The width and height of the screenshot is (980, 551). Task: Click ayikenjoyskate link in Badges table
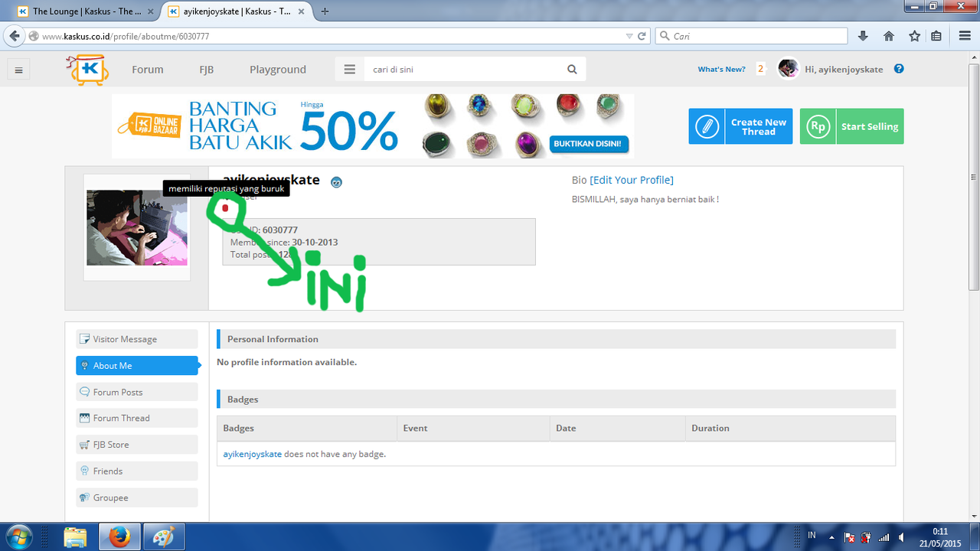253,454
